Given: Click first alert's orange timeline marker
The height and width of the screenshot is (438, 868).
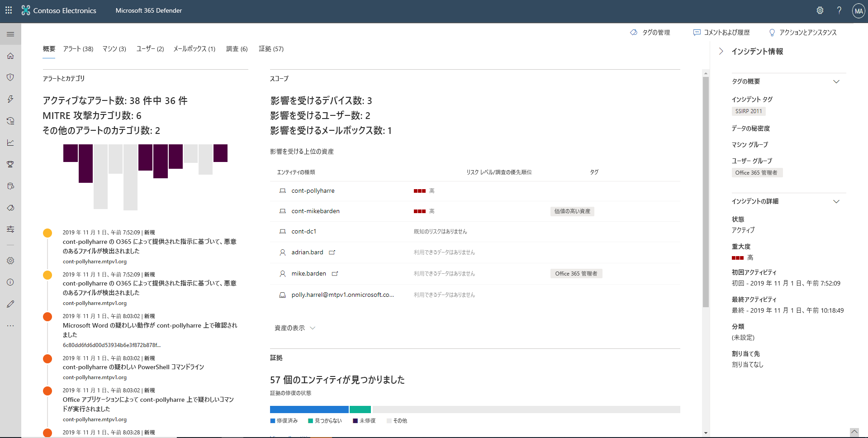Looking at the screenshot, I should pyautogui.click(x=47, y=233).
